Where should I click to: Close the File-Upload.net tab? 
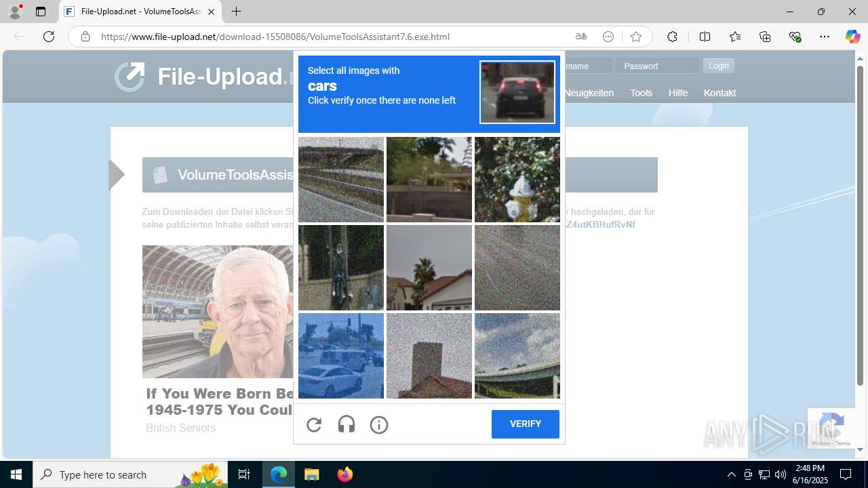(211, 12)
